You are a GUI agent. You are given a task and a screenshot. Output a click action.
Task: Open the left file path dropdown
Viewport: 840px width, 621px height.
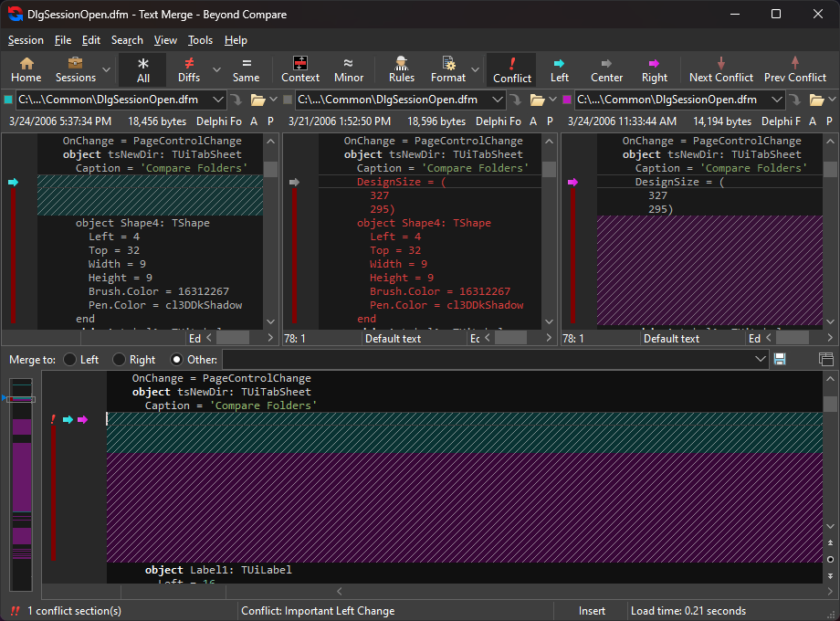pos(218,100)
